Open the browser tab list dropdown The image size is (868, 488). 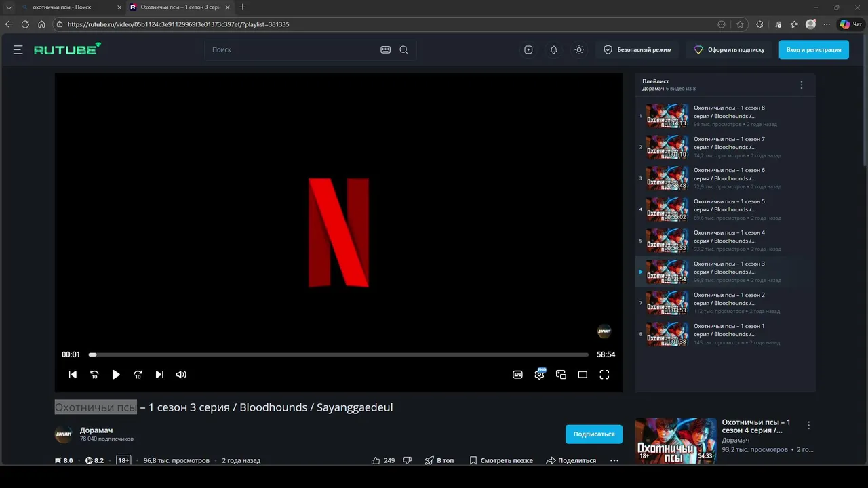point(9,7)
